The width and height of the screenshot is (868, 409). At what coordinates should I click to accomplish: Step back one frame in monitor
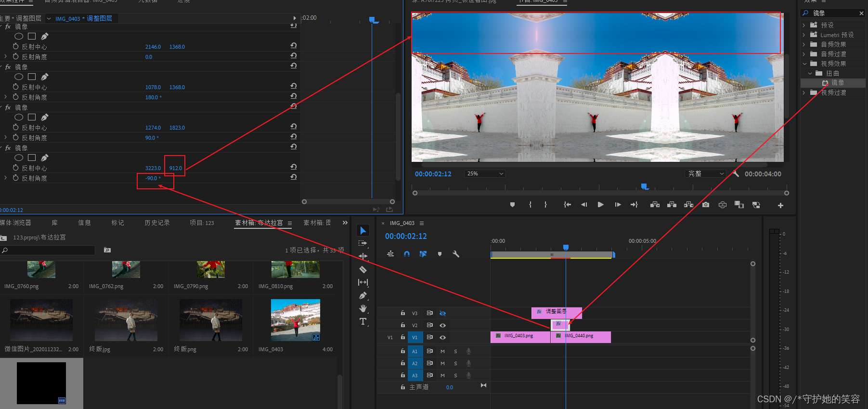[584, 205]
